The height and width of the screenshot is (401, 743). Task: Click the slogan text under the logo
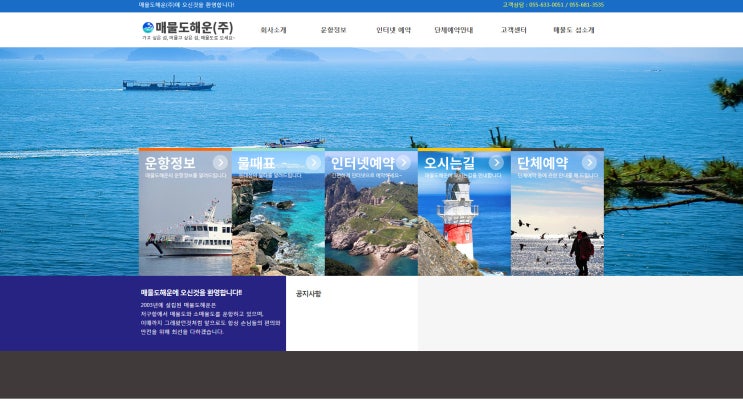(188, 37)
